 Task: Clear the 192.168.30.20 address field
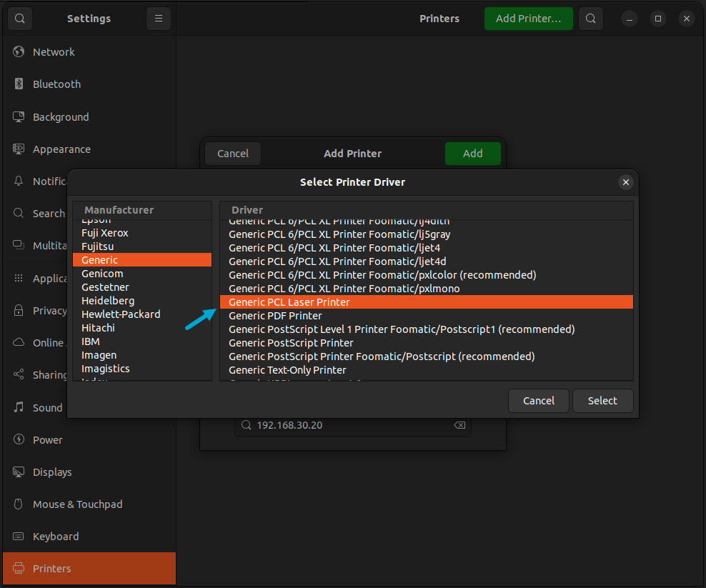click(459, 425)
